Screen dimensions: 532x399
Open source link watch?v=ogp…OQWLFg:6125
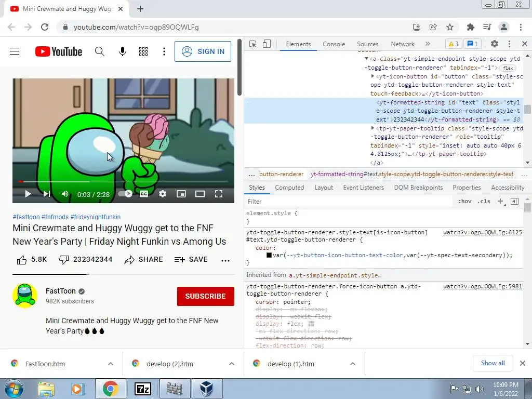pos(483,232)
